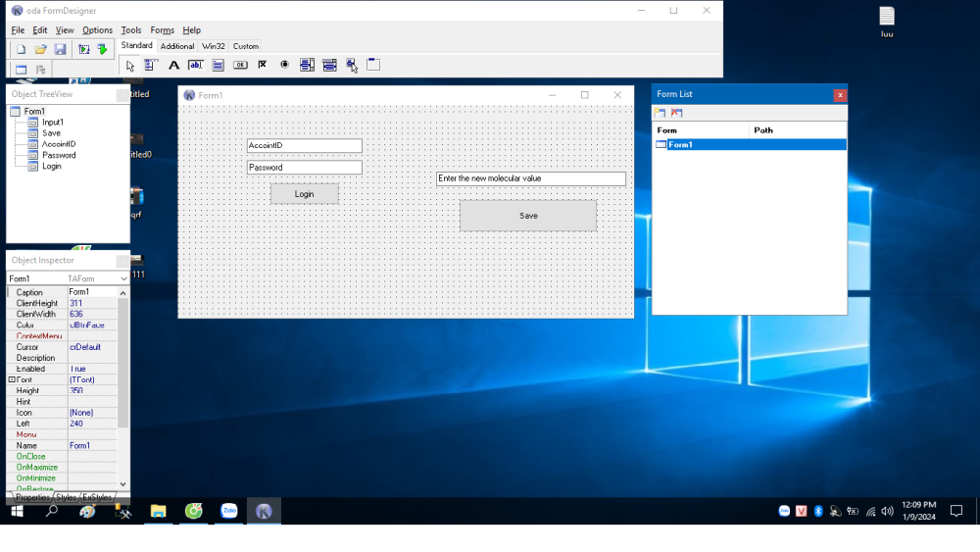Select the OK Button component icon
The width and height of the screenshot is (980, 552).
tap(240, 65)
